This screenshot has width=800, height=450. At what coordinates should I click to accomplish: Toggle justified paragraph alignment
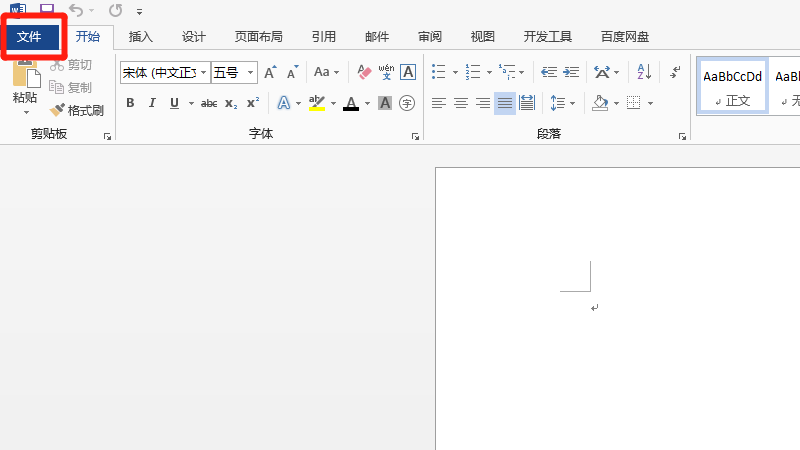tap(505, 103)
